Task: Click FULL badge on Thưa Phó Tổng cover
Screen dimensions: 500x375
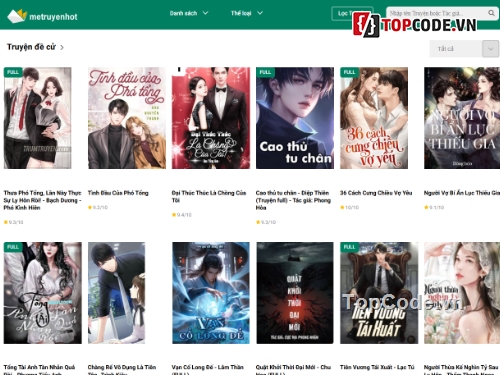Action: [13, 72]
